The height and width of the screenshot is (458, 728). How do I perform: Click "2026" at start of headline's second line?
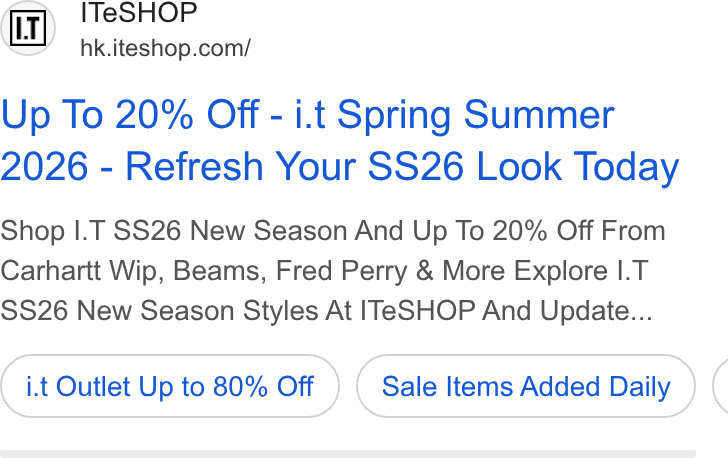[44, 166]
